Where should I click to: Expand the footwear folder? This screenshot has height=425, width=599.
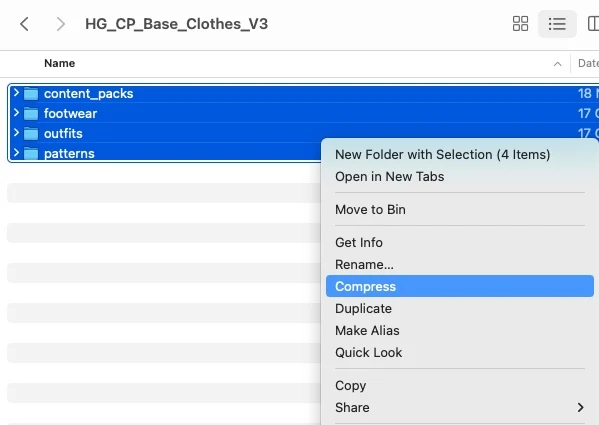coord(16,113)
